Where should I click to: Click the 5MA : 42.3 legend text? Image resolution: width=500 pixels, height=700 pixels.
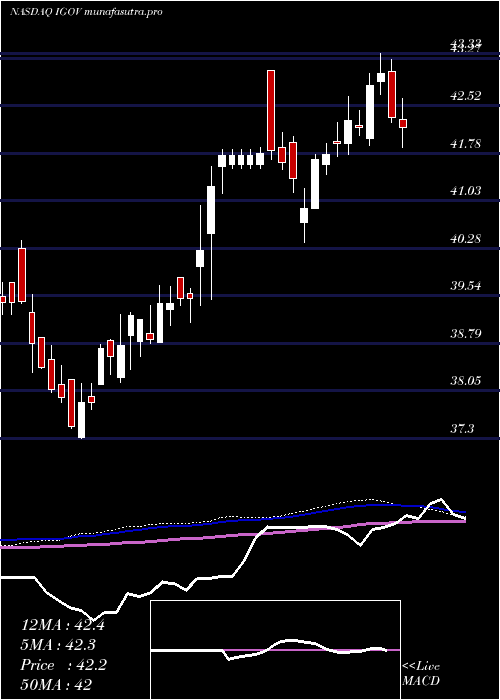(x=58, y=645)
